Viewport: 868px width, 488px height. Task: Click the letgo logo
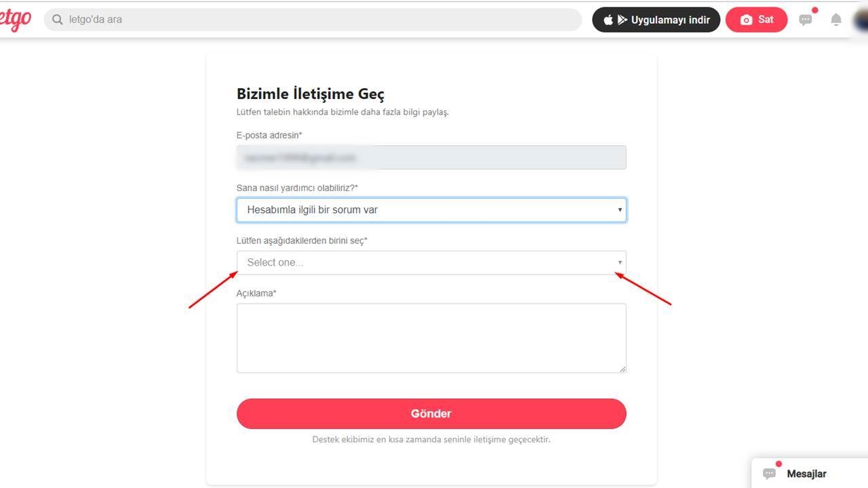[15, 20]
